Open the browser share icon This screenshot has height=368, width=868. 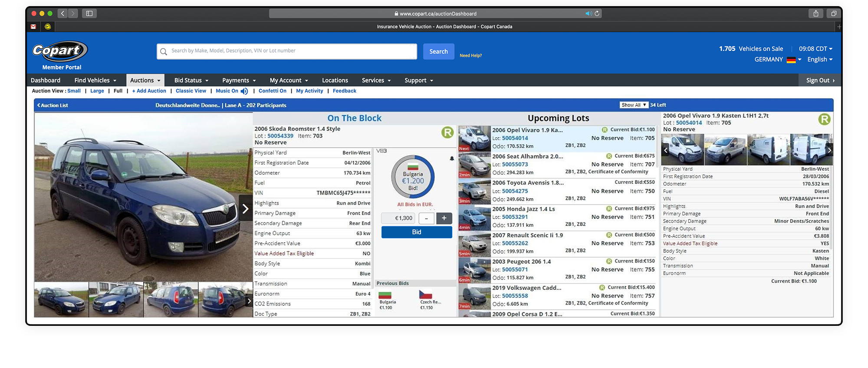click(x=816, y=13)
